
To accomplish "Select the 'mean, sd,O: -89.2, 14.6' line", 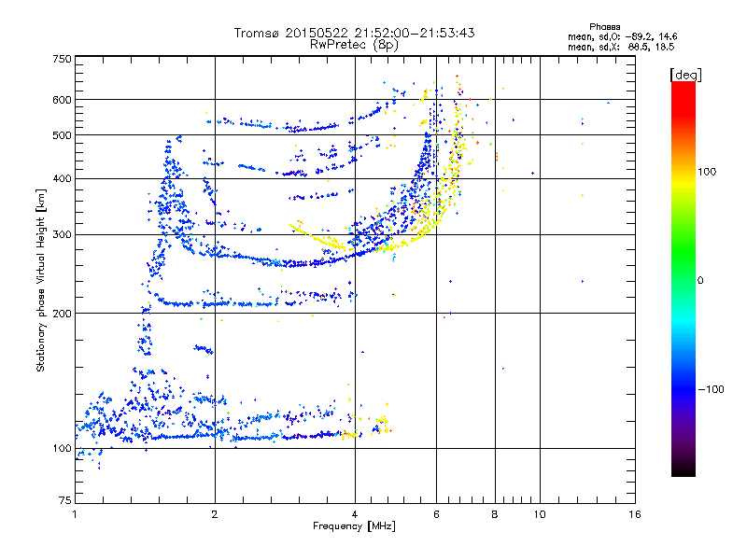I will (x=622, y=36).
